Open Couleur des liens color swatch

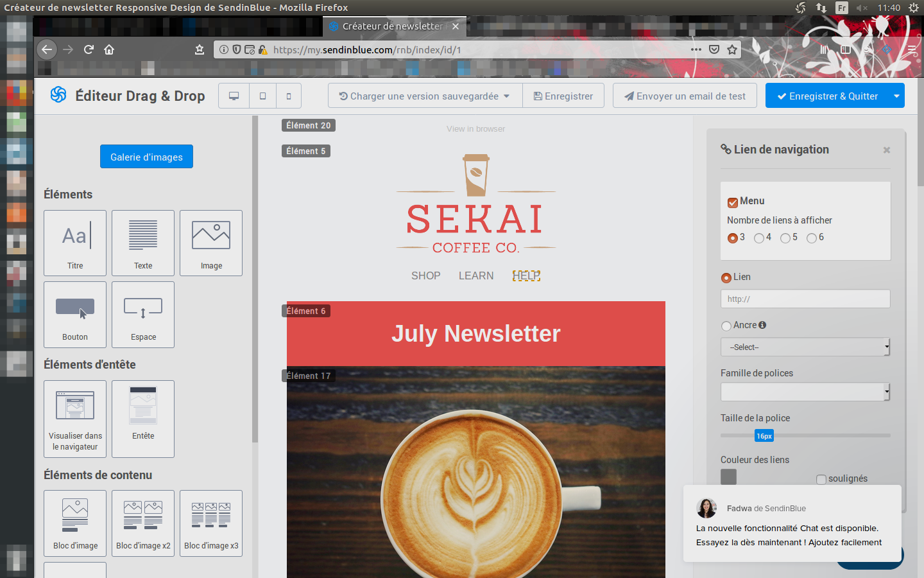click(728, 477)
